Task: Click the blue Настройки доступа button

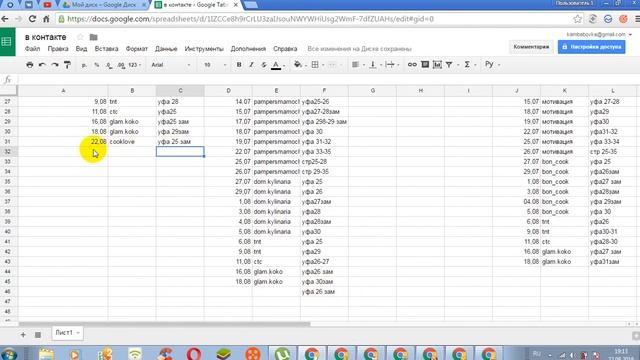Action: (591, 47)
